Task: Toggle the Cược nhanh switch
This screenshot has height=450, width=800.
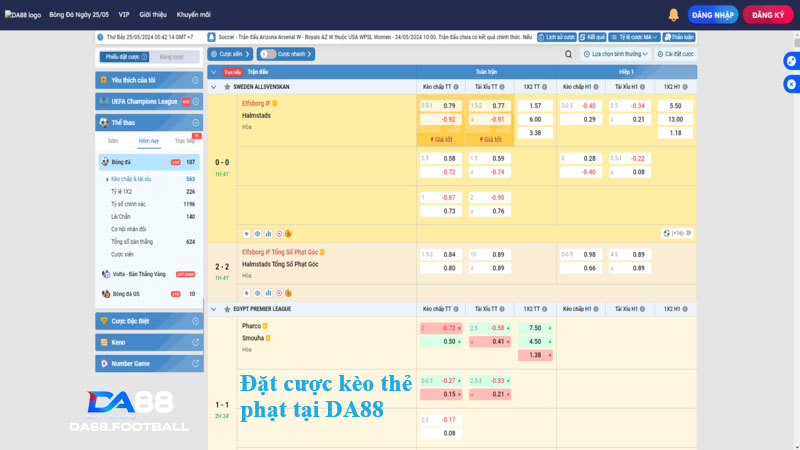Action: pyautogui.click(x=267, y=54)
